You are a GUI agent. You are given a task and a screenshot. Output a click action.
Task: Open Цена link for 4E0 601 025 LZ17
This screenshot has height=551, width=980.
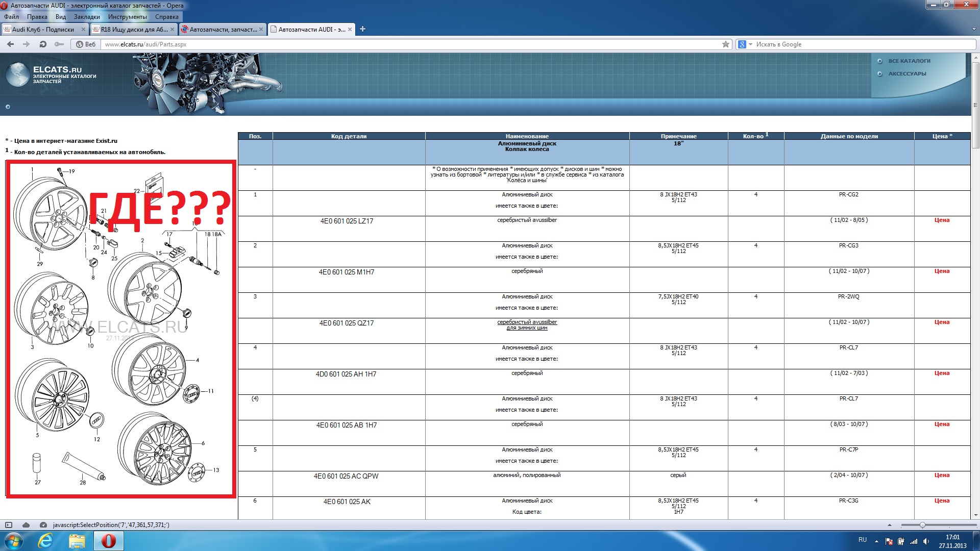coord(942,220)
